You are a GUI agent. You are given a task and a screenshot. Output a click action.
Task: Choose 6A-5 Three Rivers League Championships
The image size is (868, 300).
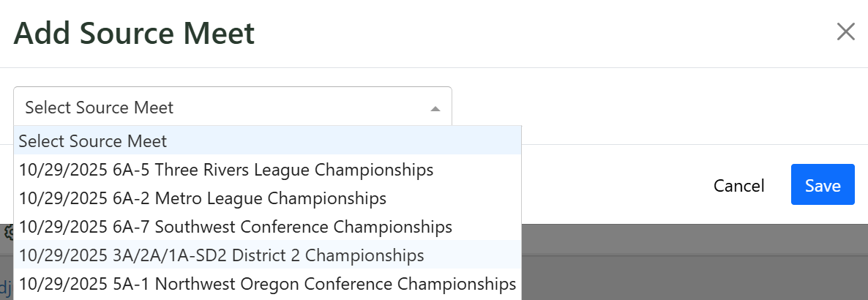267,169
